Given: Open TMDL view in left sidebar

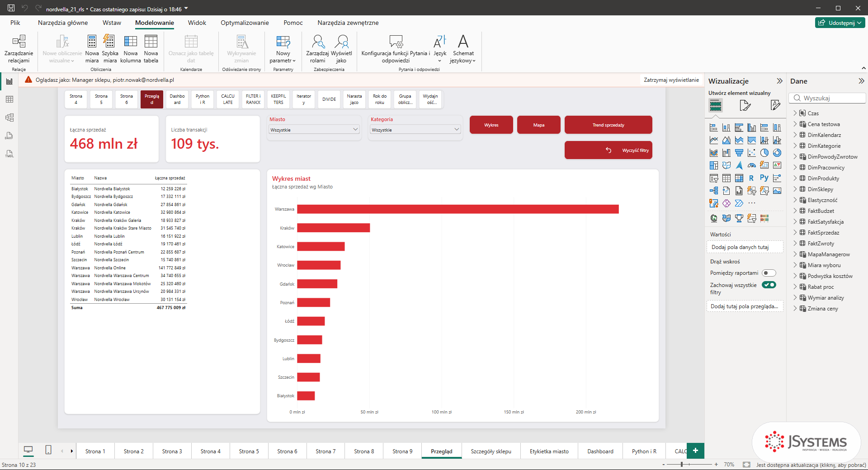Looking at the screenshot, I should (9, 154).
